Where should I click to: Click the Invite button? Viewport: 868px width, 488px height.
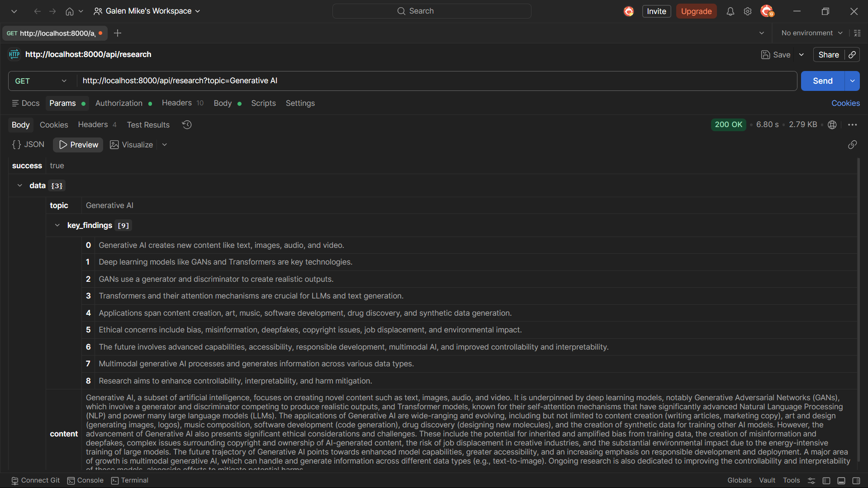[656, 11]
